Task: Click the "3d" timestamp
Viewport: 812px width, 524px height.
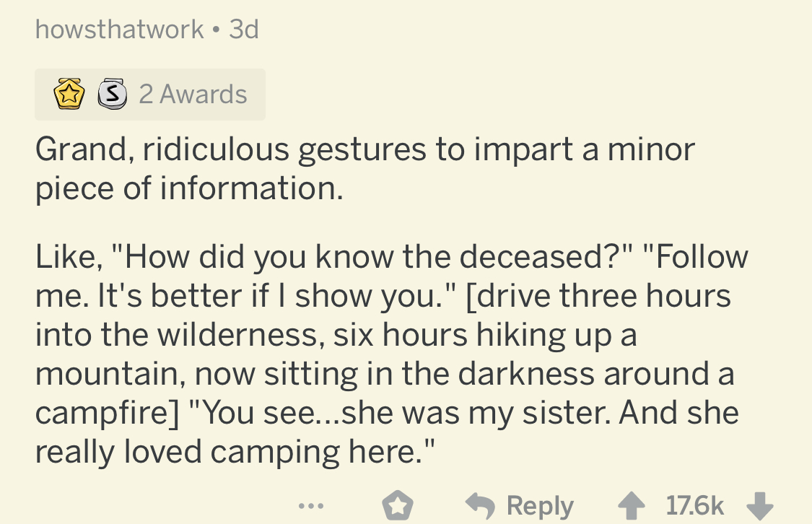Action: coord(243,30)
